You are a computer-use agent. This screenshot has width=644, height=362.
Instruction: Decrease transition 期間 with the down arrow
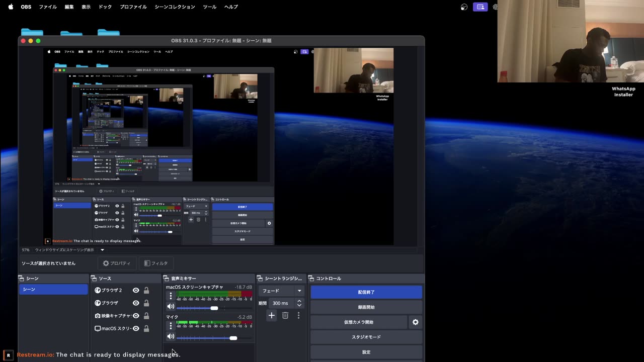coord(299,305)
